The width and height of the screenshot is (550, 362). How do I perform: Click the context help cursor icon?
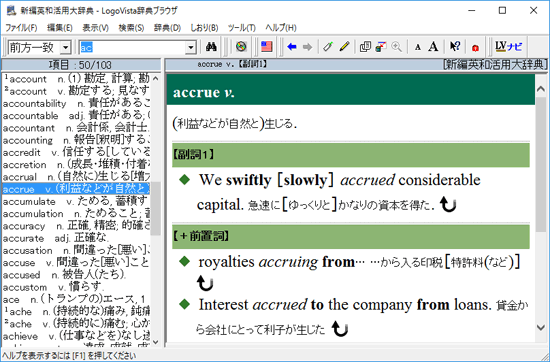tap(455, 47)
